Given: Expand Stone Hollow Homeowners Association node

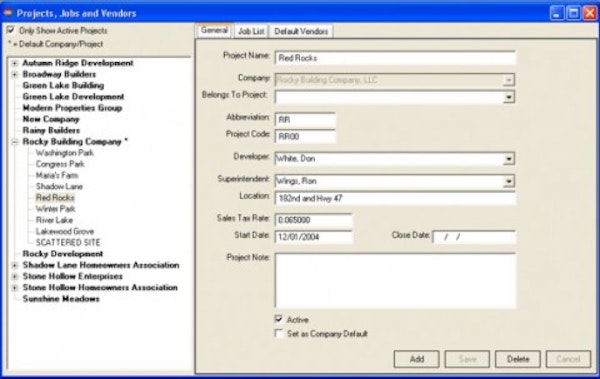Looking at the screenshot, I should tap(15, 288).
